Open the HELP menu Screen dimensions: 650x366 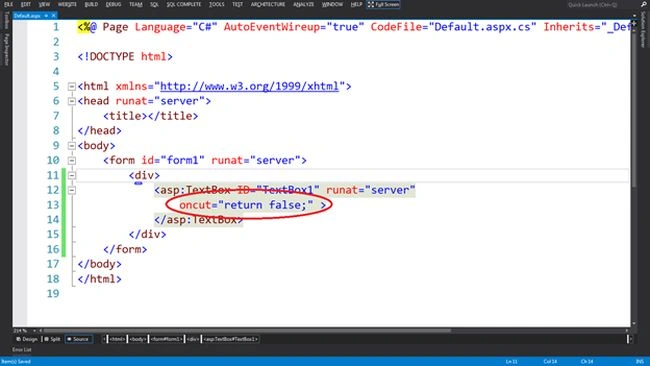[356, 4]
